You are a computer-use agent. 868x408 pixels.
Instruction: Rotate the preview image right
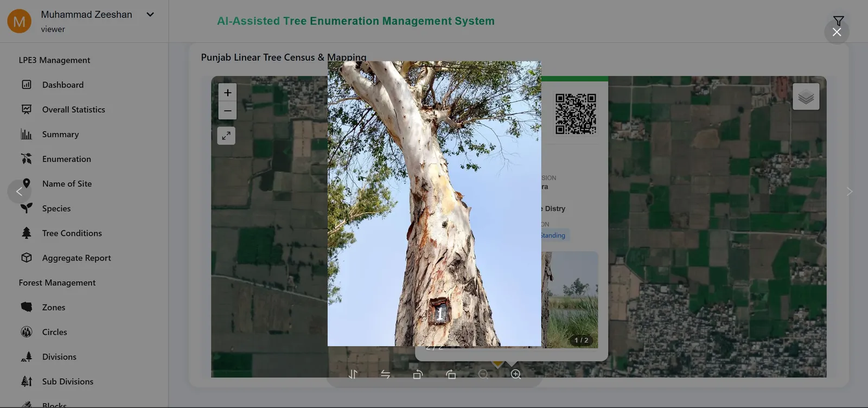[451, 374]
